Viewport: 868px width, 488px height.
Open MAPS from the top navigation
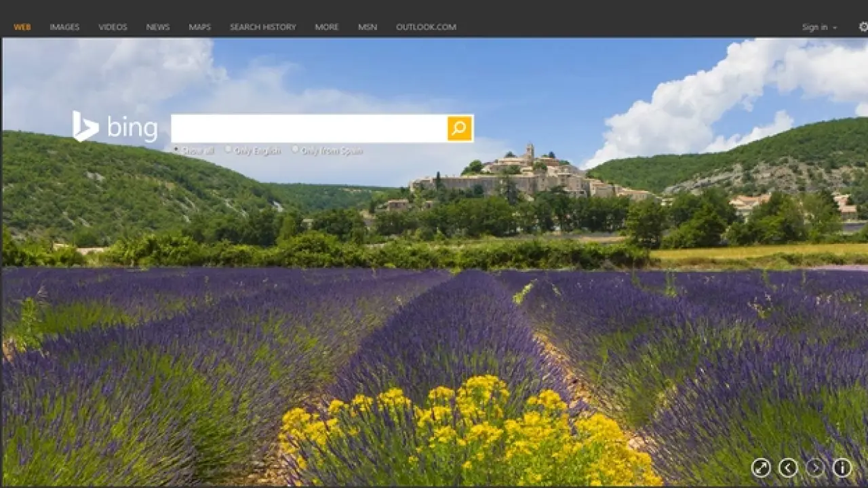click(199, 27)
